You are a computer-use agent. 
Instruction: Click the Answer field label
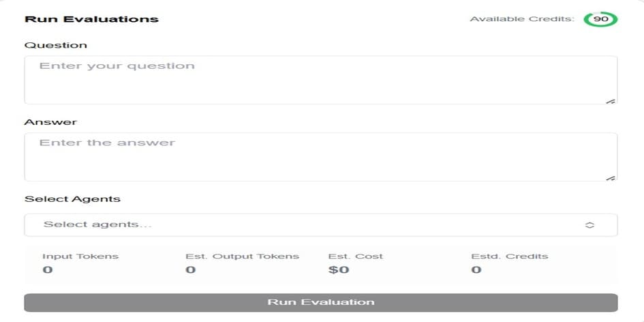[50, 122]
